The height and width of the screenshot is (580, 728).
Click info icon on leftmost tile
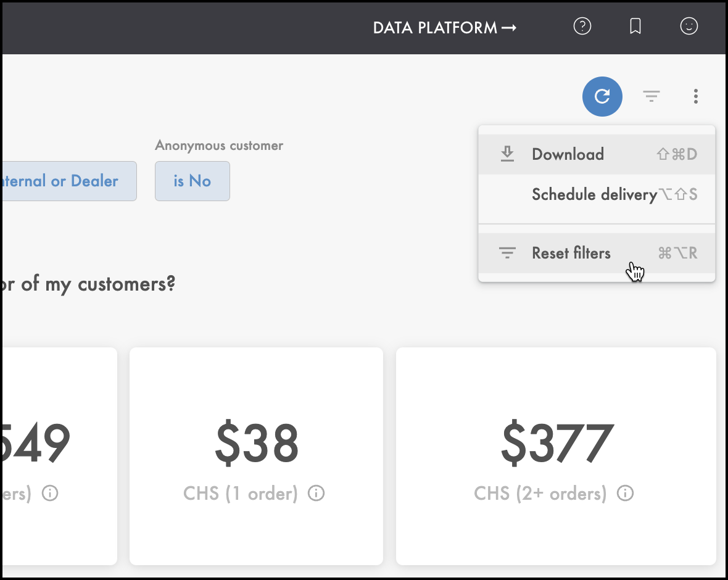click(x=50, y=493)
